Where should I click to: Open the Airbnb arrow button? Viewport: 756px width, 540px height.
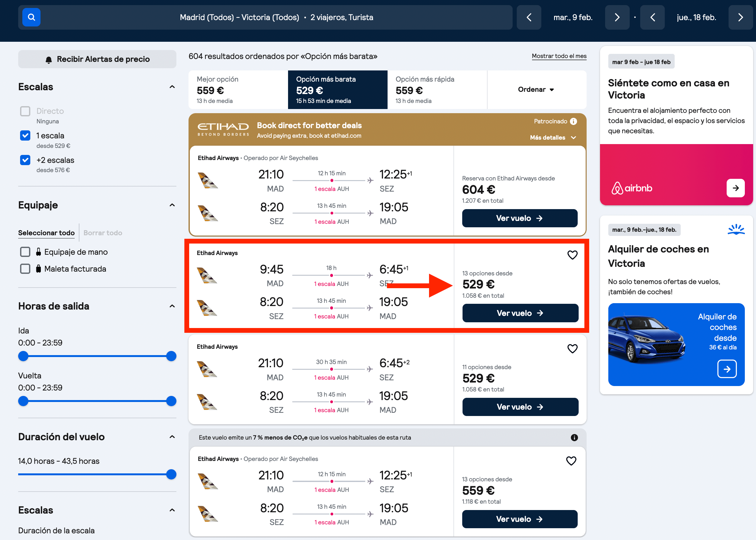click(x=735, y=188)
